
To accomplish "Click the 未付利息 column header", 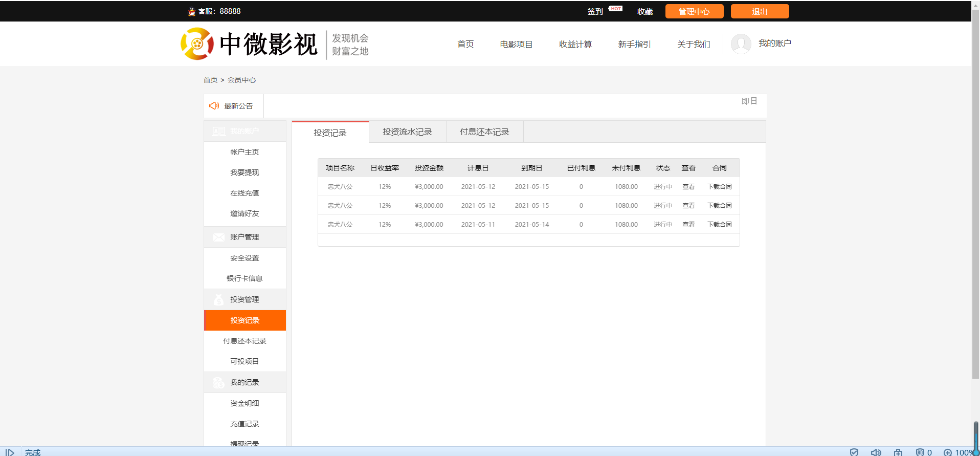I will tap(626, 168).
